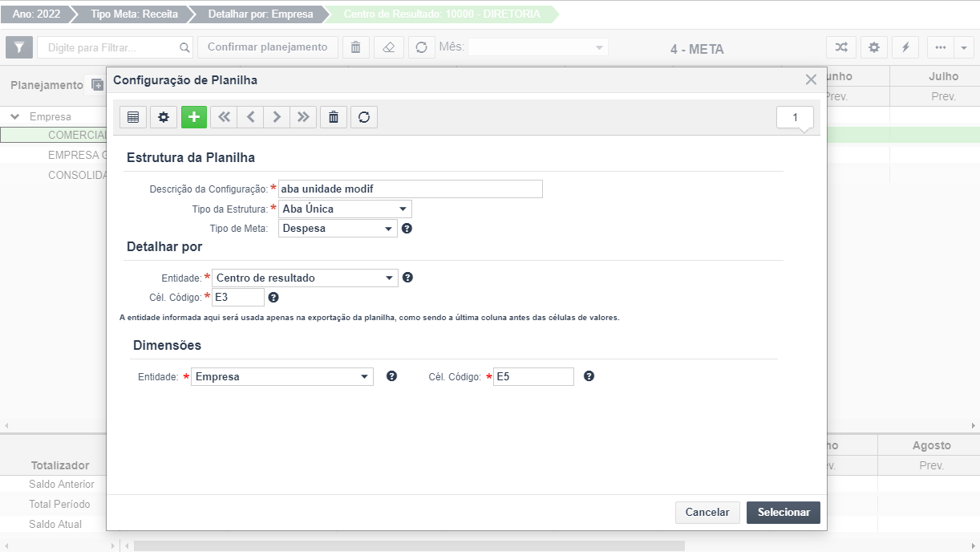The image size is (980, 552).
Task: Click the gear icon in dialog toolbar
Action: coord(164,117)
